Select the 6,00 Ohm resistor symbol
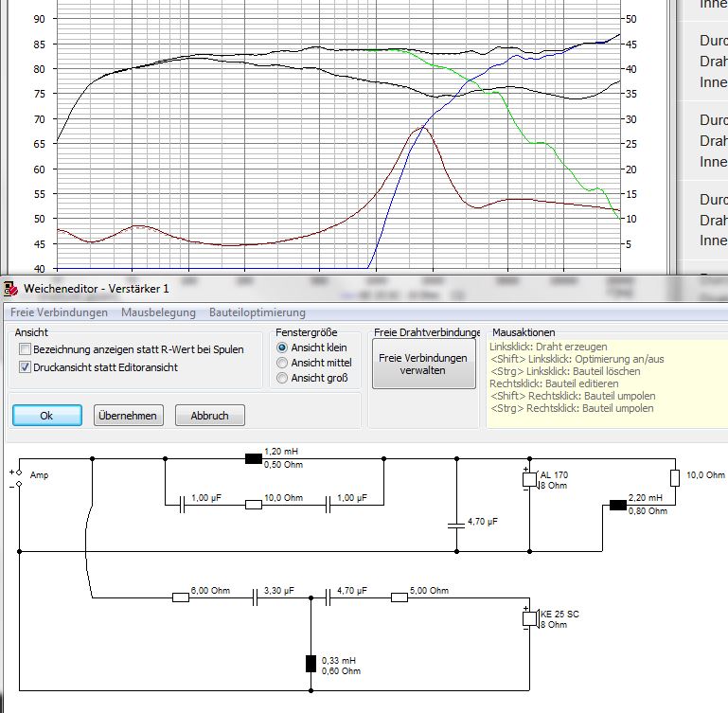Viewport: 728px width, 713px height. (x=181, y=597)
